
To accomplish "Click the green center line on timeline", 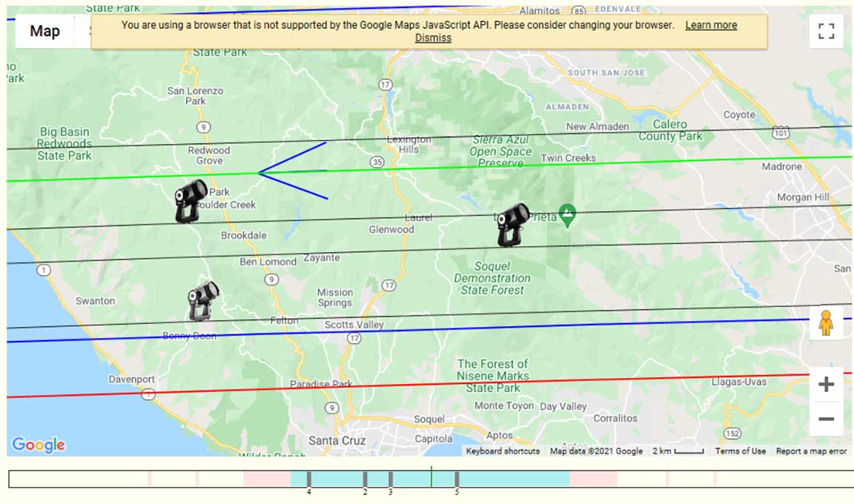I will point(431,477).
